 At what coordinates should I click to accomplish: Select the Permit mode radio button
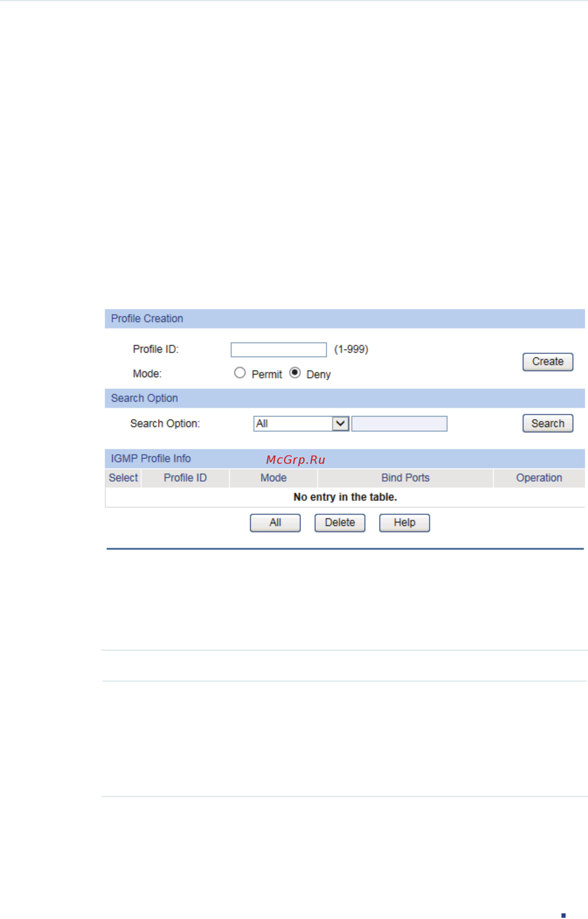(240, 373)
